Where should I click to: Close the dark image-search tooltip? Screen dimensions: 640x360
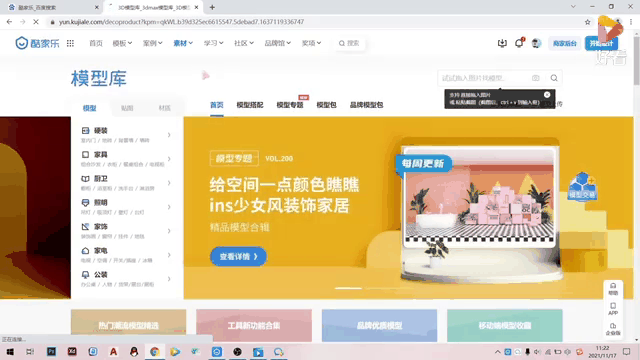click(547, 95)
